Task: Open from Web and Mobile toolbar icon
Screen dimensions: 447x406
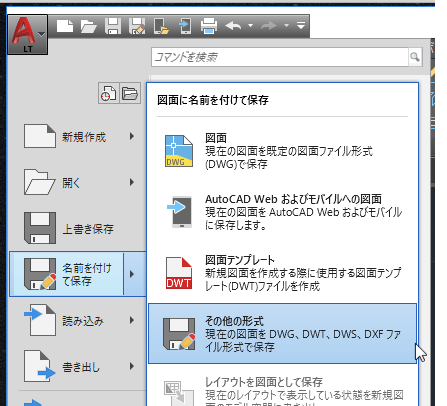Action: point(161,26)
